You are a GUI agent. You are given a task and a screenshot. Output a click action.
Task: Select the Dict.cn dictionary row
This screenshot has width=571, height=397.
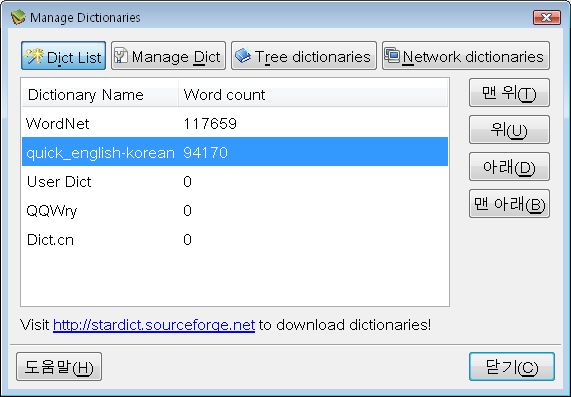coord(235,240)
